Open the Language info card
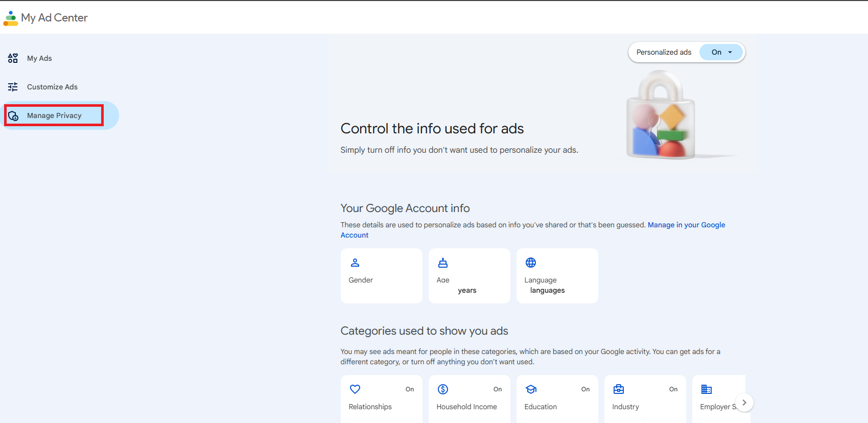This screenshot has height=423, width=868. coord(557,276)
